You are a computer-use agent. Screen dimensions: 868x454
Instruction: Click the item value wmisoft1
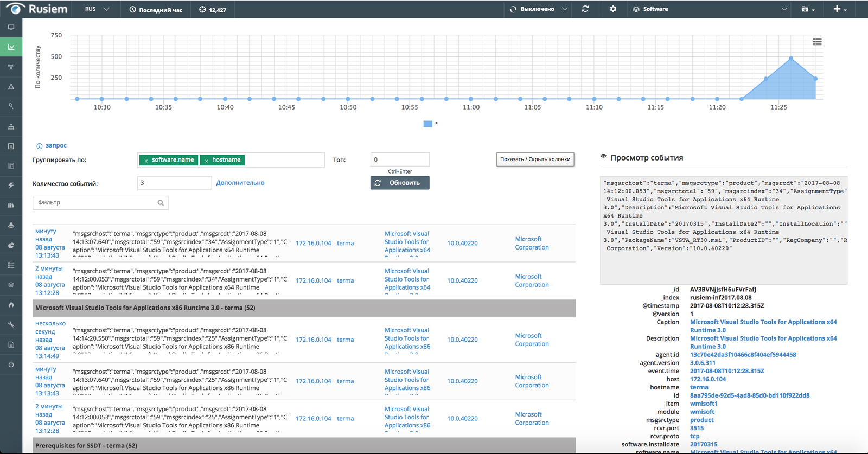[704, 404]
